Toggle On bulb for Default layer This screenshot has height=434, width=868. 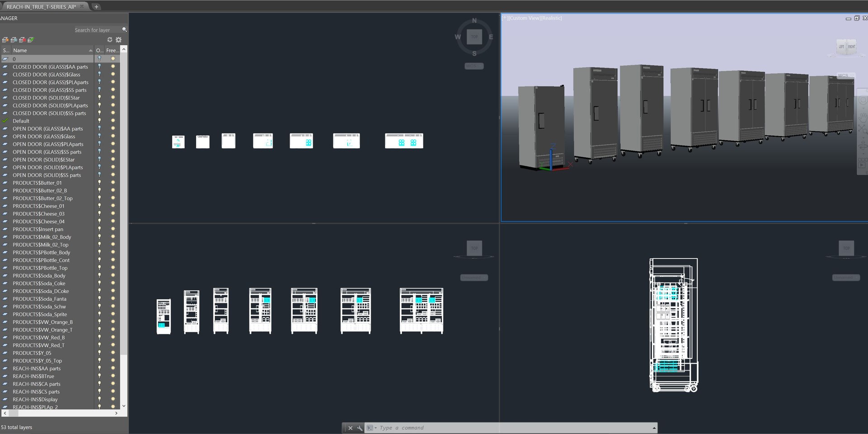pyautogui.click(x=99, y=121)
